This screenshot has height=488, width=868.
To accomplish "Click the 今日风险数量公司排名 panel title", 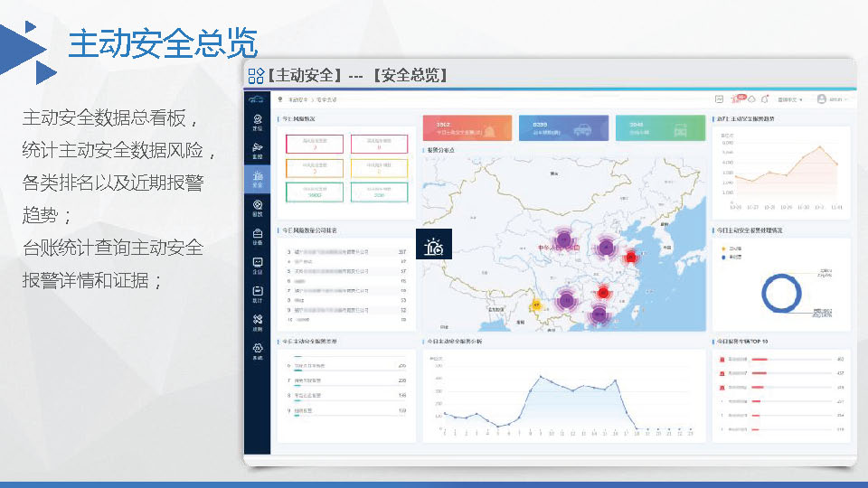I will point(309,230).
